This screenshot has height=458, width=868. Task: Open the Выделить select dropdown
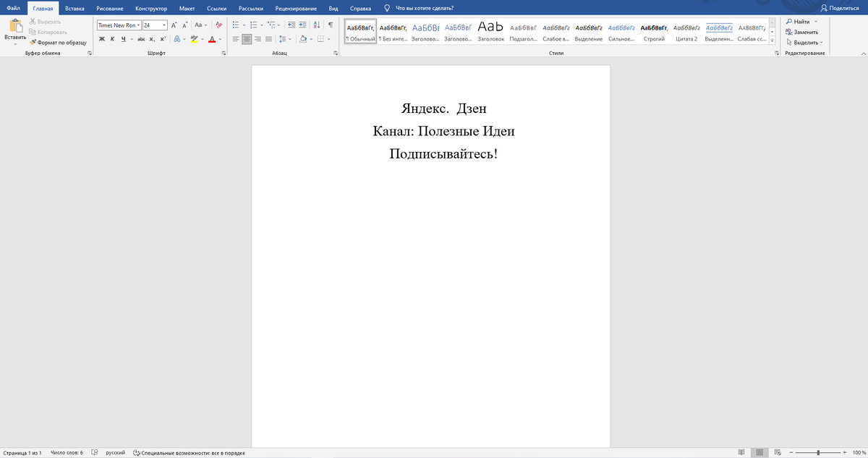click(x=804, y=42)
